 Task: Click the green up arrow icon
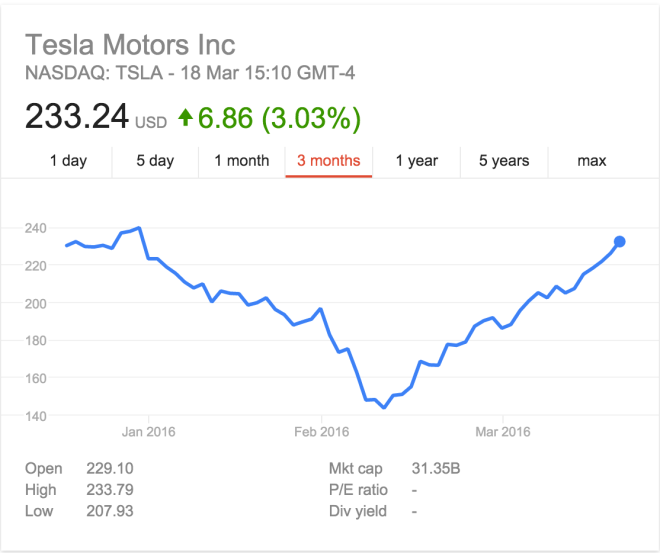click(185, 119)
